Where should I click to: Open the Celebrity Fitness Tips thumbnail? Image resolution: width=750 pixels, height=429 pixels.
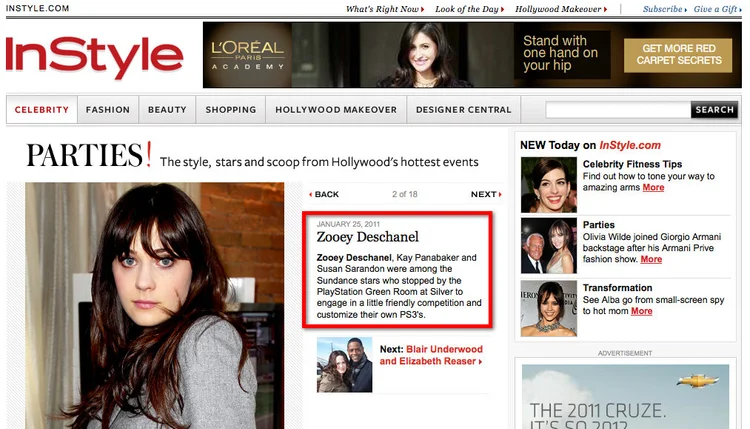coord(548,184)
